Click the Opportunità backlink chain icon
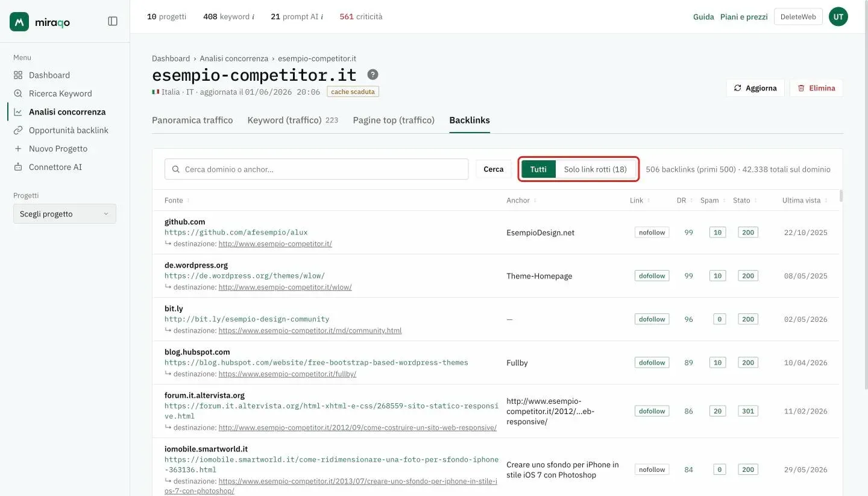This screenshot has width=868, height=496. pyautogui.click(x=18, y=130)
